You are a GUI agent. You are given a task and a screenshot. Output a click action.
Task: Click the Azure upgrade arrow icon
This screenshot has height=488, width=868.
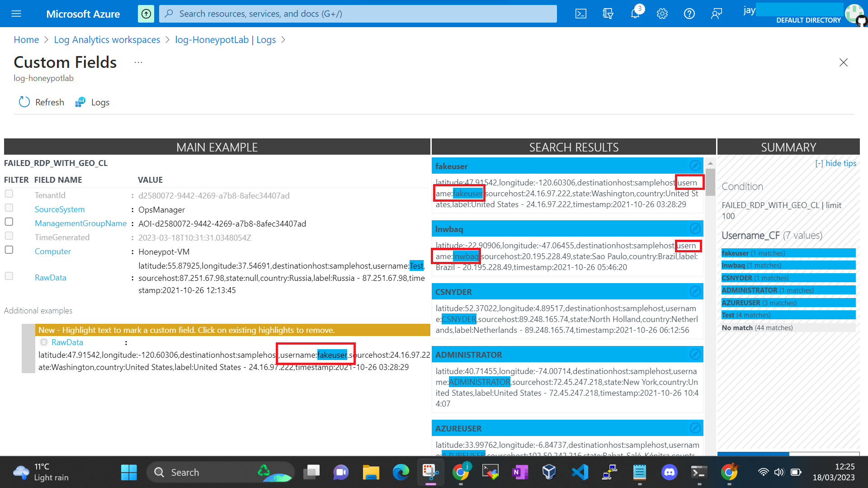tap(146, 14)
